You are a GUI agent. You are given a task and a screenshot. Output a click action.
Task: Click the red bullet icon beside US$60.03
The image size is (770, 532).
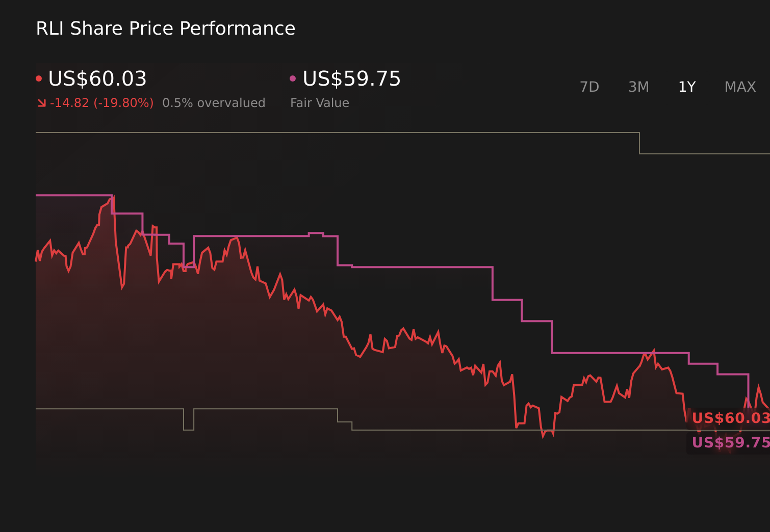(39, 78)
